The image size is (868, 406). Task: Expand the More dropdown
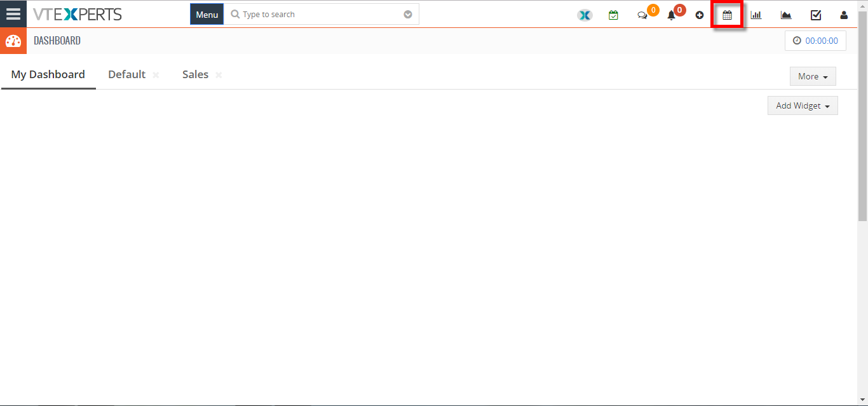click(813, 76)
